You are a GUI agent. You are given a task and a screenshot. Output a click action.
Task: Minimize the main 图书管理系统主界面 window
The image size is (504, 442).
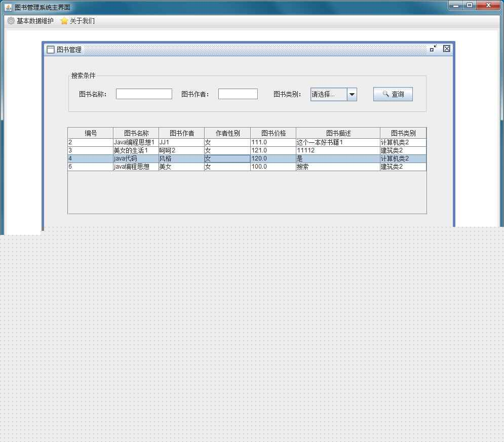456,6
